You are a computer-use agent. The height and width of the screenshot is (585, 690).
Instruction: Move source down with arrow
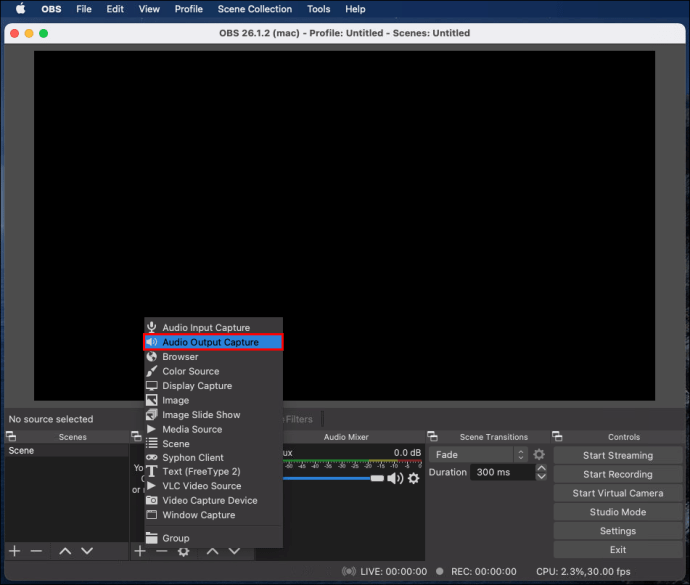point(235,551)
